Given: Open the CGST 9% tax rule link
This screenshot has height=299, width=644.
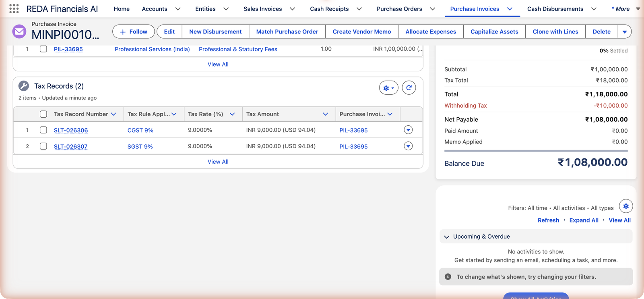Looking at the screenshot, I should pyautogui.click(x=140, y=130).
